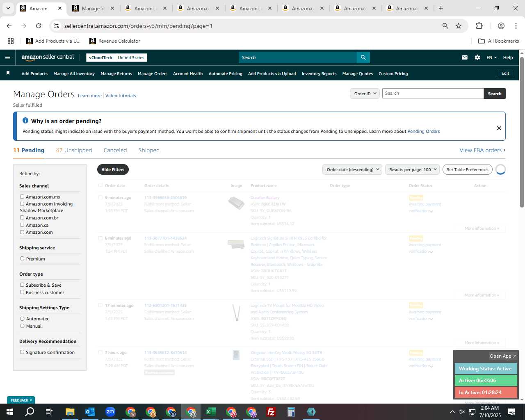Viewport: 525px width, 420px height.
Task: Open Windows Start menu
Action: [x=10, y=412]
